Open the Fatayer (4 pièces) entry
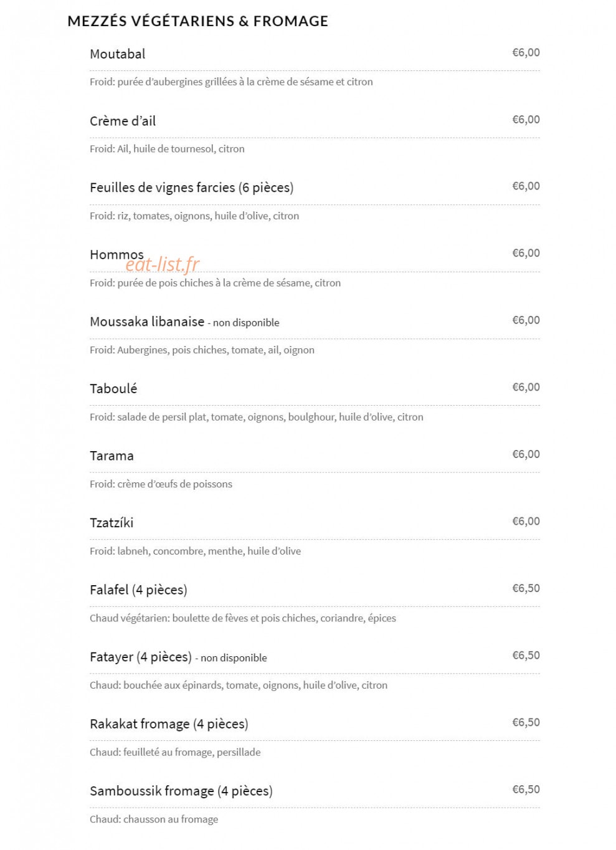Screen dimensions: 616x850 (x=141, y=657)
